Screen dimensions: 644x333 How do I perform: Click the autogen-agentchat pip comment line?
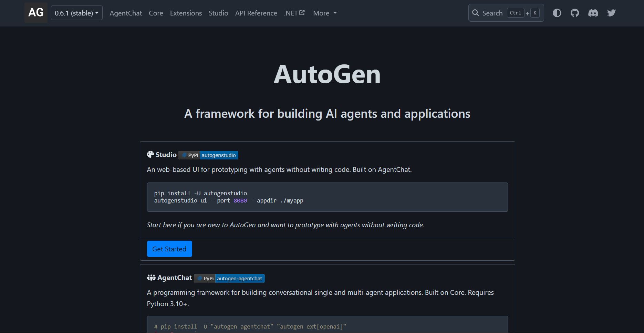250,326
